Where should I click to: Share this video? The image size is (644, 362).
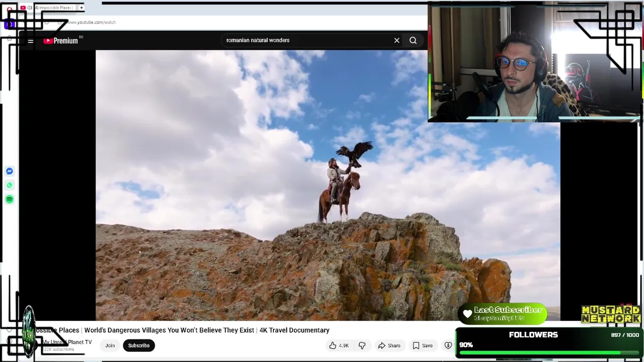pyautogui.click(x=389, y=345)
